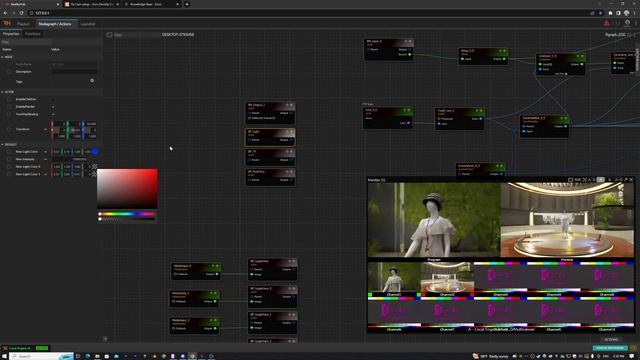
Task: Reset New Intensity with its orange icon
Action: point(45,159)
